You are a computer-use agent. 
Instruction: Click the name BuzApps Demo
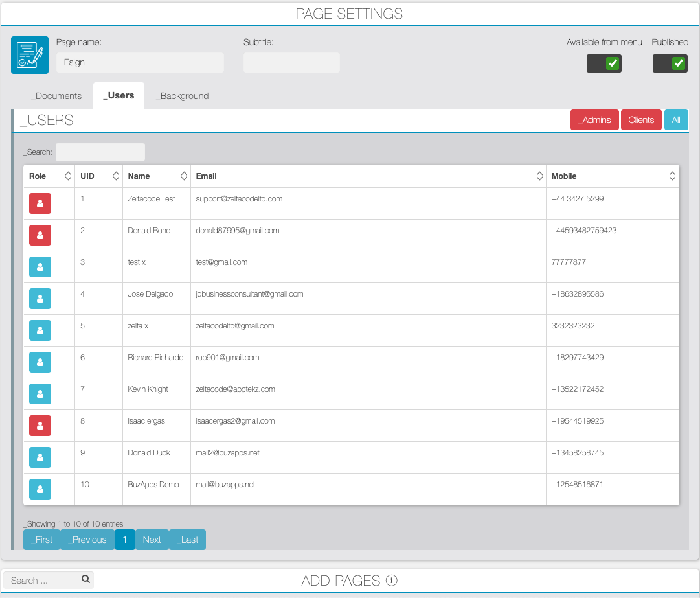[x=153, y=484]
